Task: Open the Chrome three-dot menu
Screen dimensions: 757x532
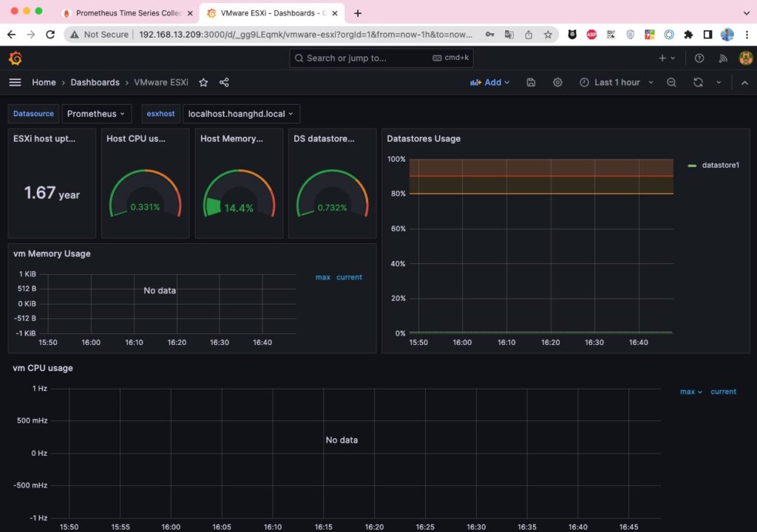Action: [x=747, y=35]
